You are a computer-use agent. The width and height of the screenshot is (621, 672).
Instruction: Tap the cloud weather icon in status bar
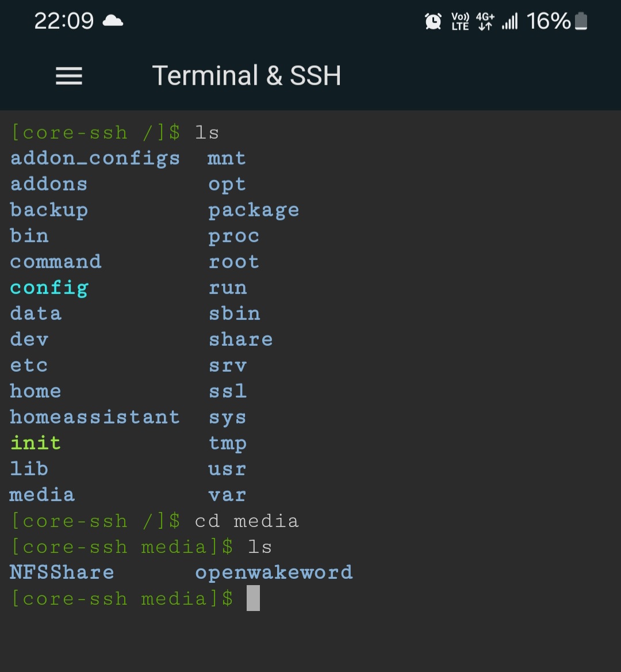click(113, 21)
